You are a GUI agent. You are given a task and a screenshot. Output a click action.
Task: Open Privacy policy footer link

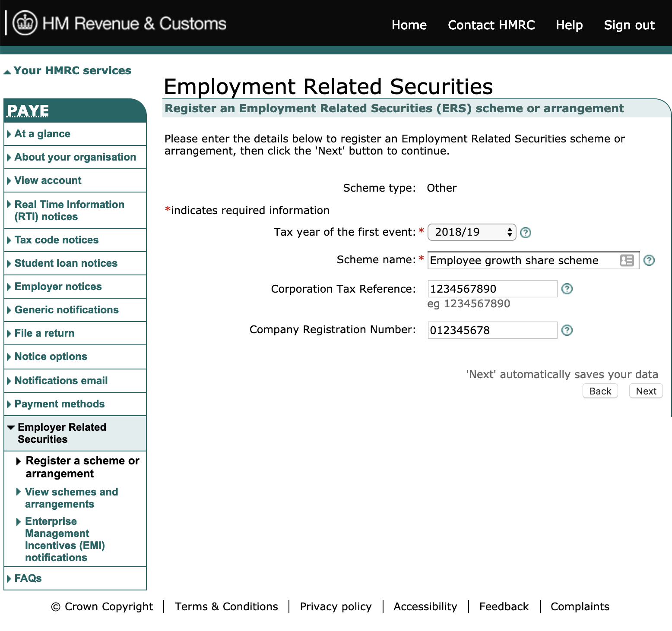[336, 606]
